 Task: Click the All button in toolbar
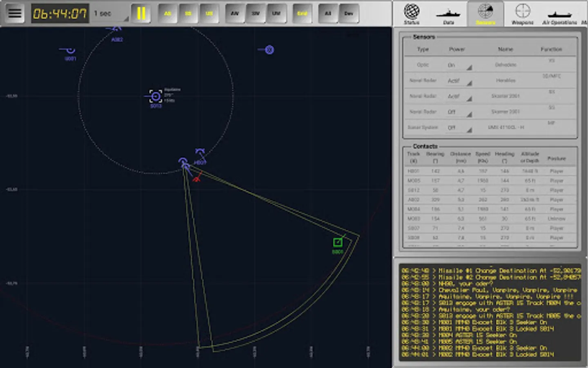[x=328, y=13]
